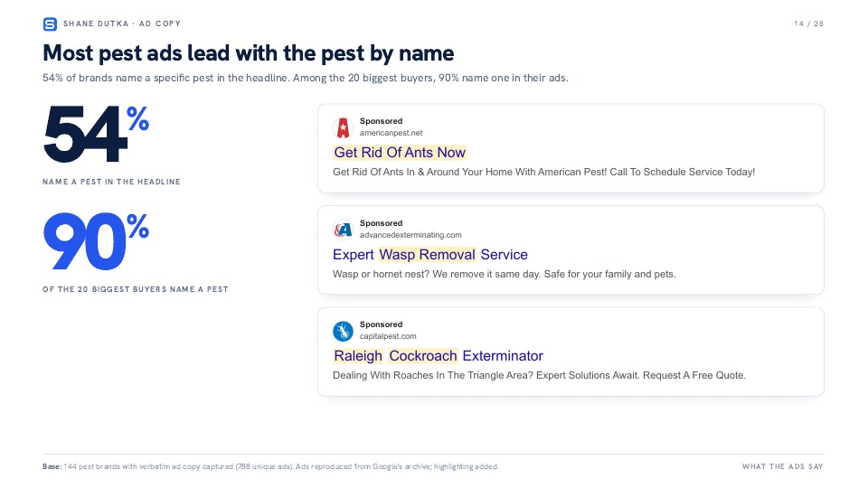Click the 'Base:' footnote text
Viewport: 868px width, 488px height.
[x=270, y=466]
